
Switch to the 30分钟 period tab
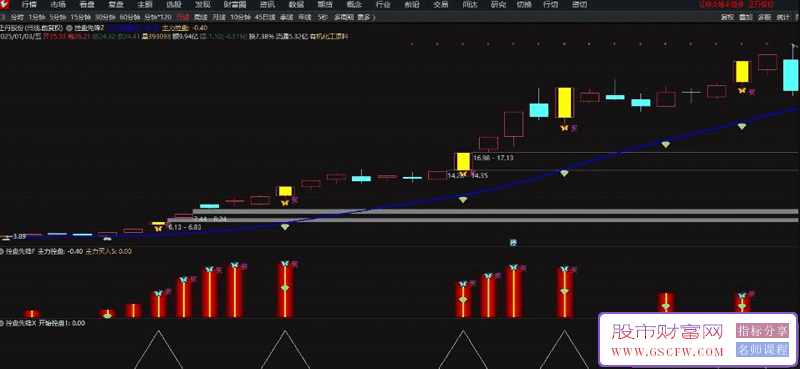click(x=105, y=17)
